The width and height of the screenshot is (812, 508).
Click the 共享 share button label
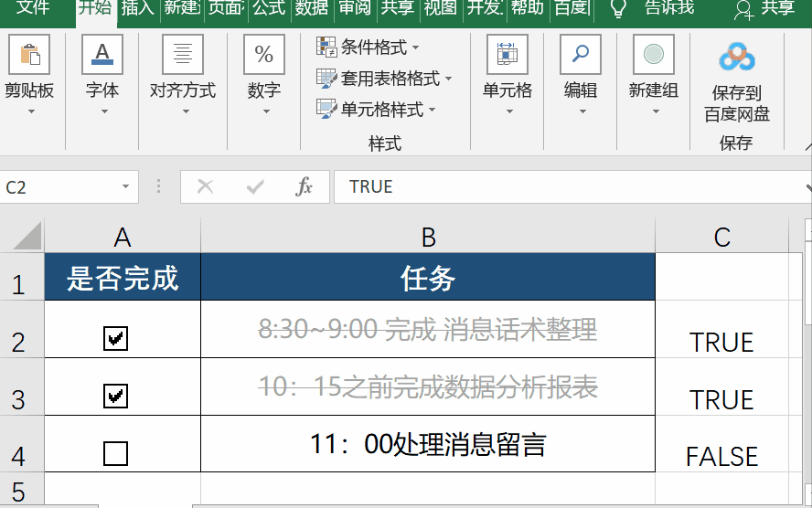coord(778,7)
